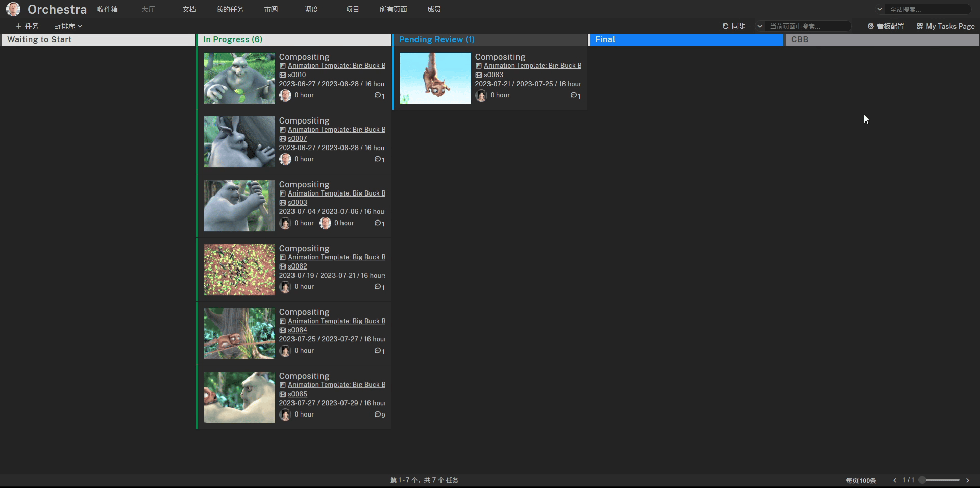The image size is (980, 488).
Task: Open the s0065 shot link
Action: pyautogui.click(x=298, y=394)
